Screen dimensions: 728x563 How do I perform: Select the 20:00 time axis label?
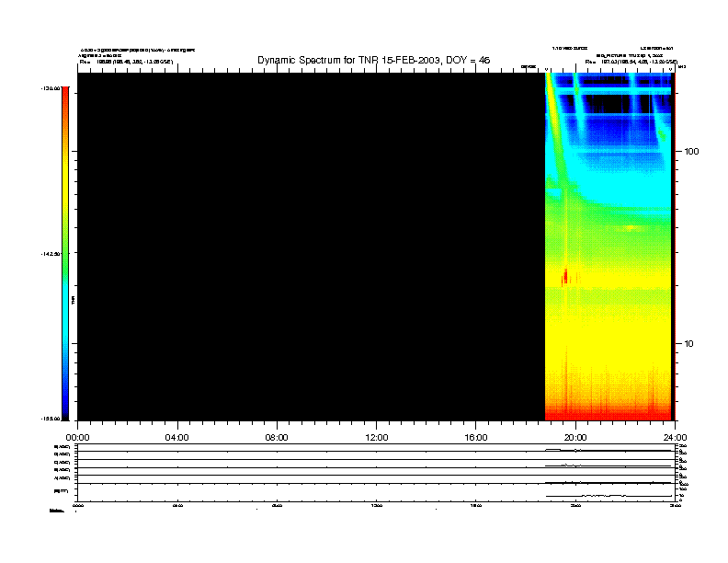(x=575, y=438)
